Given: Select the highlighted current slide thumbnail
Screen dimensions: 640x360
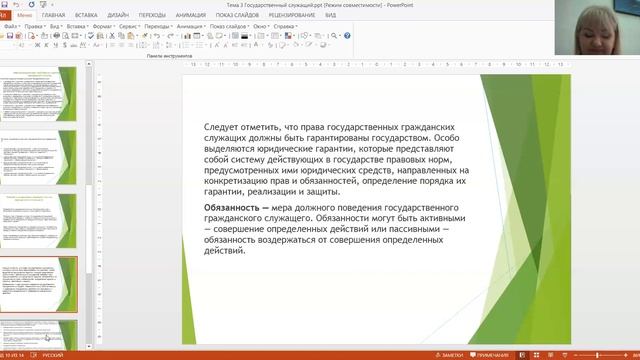Looking at the screenshot, I should [x=38, y=284].
